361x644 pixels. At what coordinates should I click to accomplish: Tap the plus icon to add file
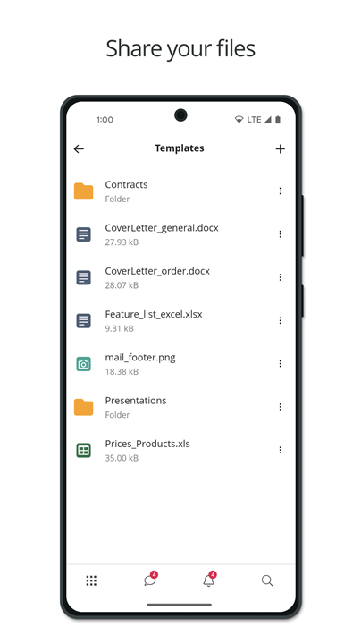tap(281, 148)
